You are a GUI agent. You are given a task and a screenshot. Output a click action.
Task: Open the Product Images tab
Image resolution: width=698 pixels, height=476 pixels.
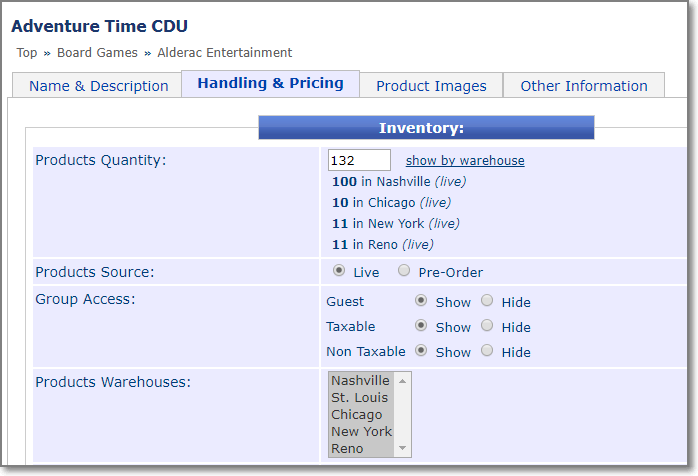431,85
